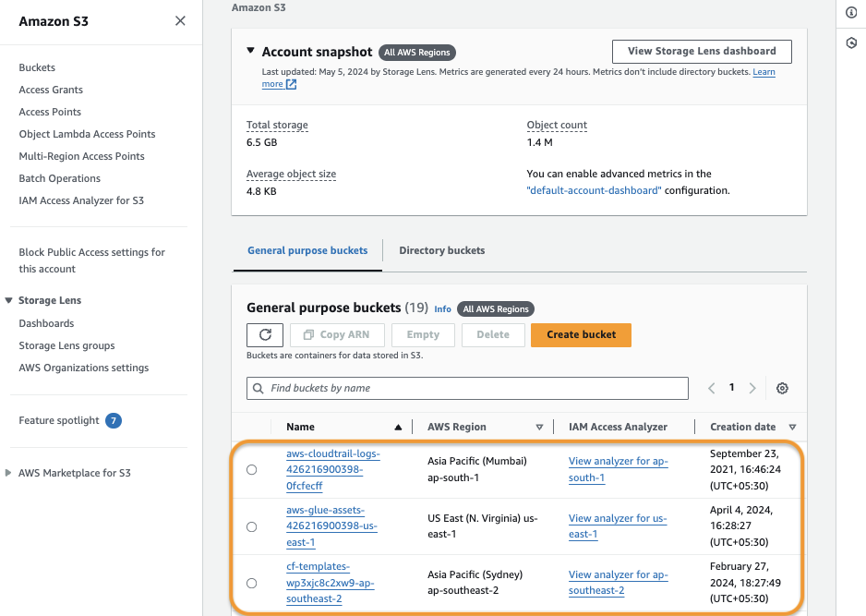Viewport: 866px width, 616px height.
Task: Click the Copy ARN button
Action: 337,335
